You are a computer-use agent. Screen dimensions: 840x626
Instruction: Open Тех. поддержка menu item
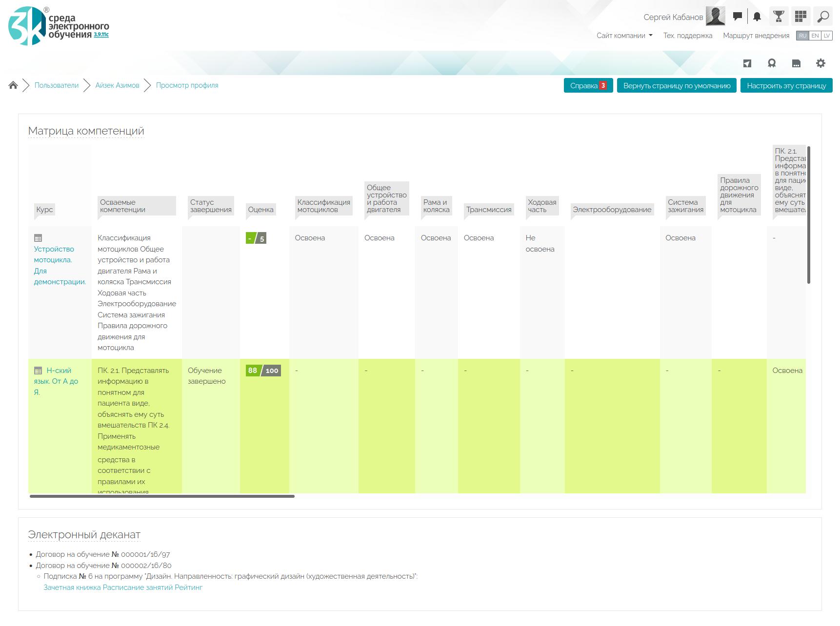pyautogui.click(x=687, y=36)
